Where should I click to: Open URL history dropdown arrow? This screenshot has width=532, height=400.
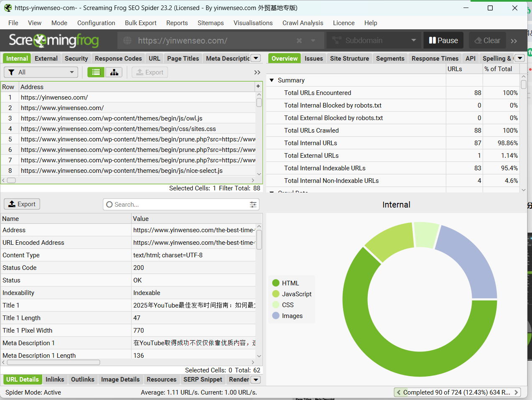pyautogui.click(x=313, y=41)
